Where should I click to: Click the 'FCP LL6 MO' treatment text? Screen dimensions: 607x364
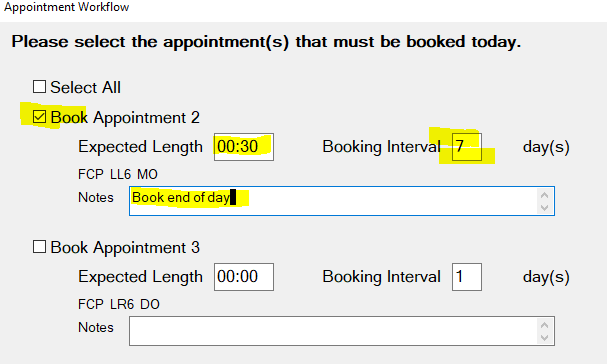[x=118, y=174]
